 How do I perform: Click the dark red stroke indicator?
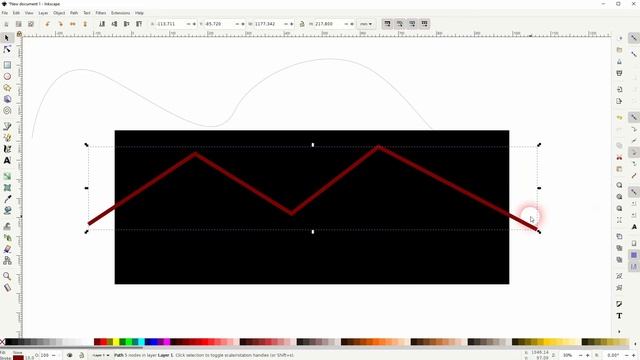click(18, 358)
